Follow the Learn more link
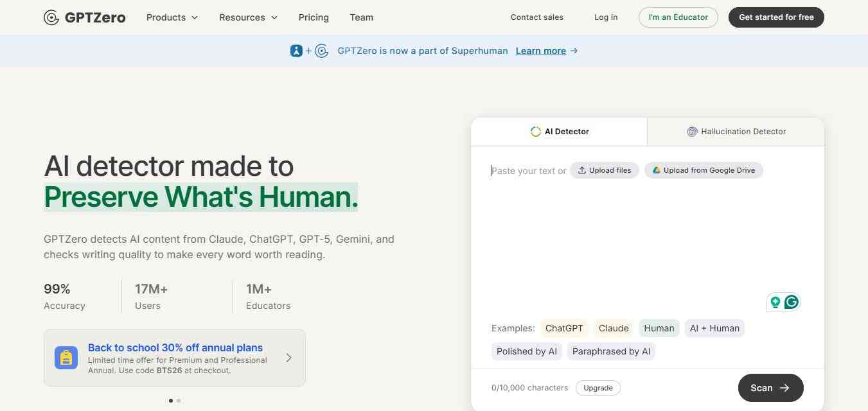This screenshot has height=411, width=868. pyautogui.click(x=541, y=51)
